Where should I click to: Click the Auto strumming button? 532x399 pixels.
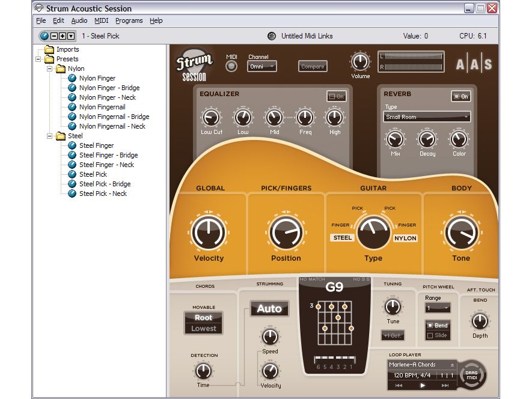pos(269,308)
